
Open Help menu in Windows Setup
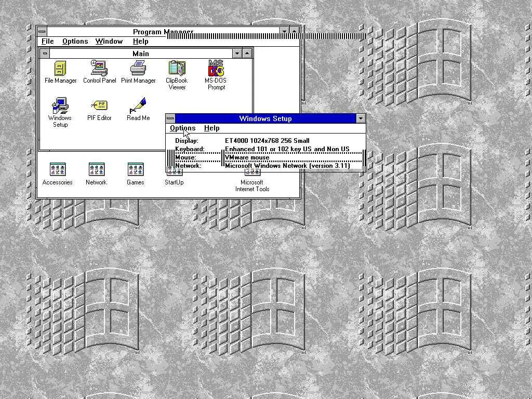point(212,128)
